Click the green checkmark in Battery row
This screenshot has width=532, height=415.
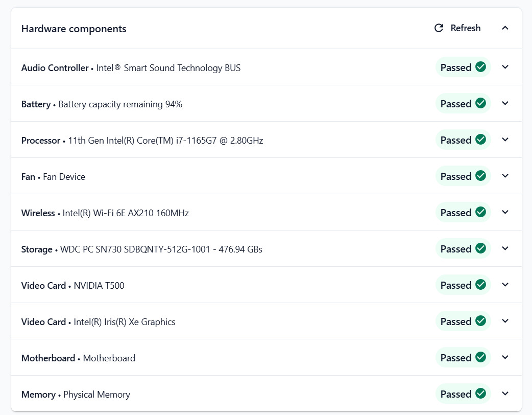coord(480,103)
